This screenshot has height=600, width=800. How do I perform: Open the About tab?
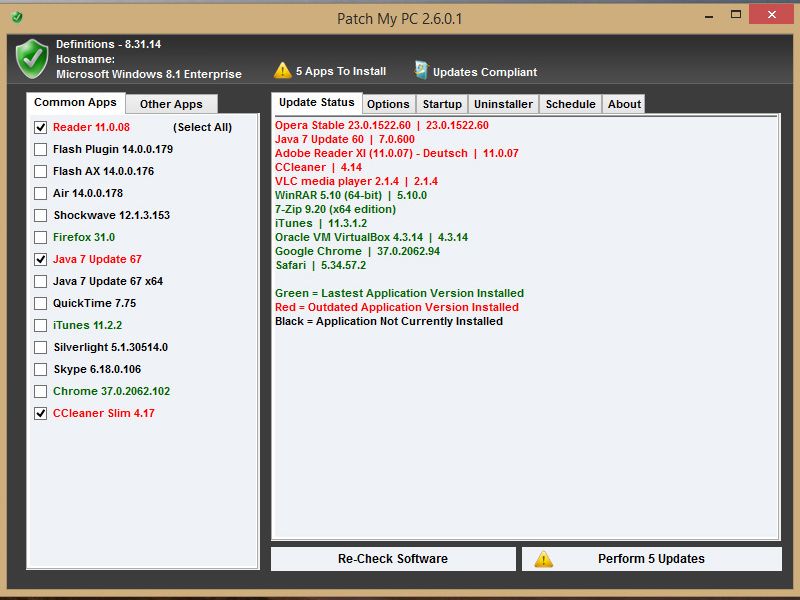tap(624, 104)
